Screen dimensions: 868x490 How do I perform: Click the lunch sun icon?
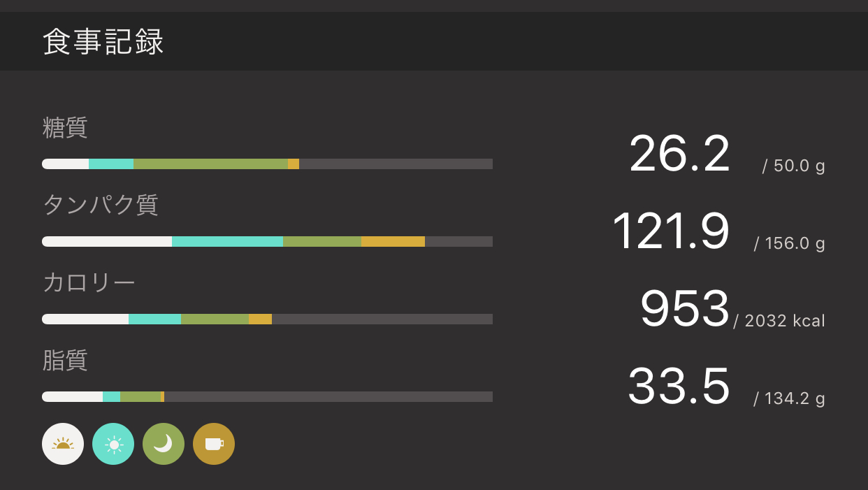click(113, 444)
